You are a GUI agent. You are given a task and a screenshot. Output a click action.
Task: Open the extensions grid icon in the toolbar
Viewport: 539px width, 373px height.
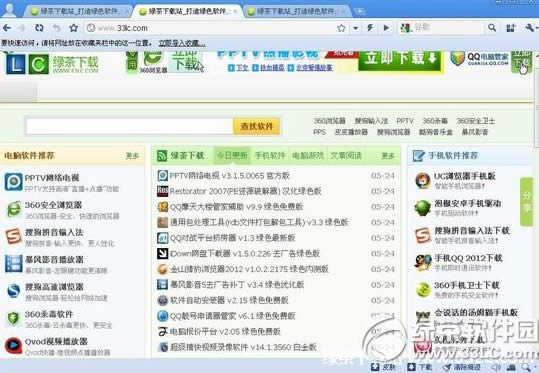point(511,28)
